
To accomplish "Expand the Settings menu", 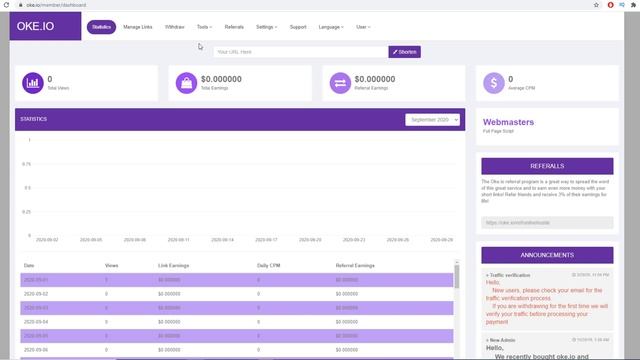I will (266, 27).
